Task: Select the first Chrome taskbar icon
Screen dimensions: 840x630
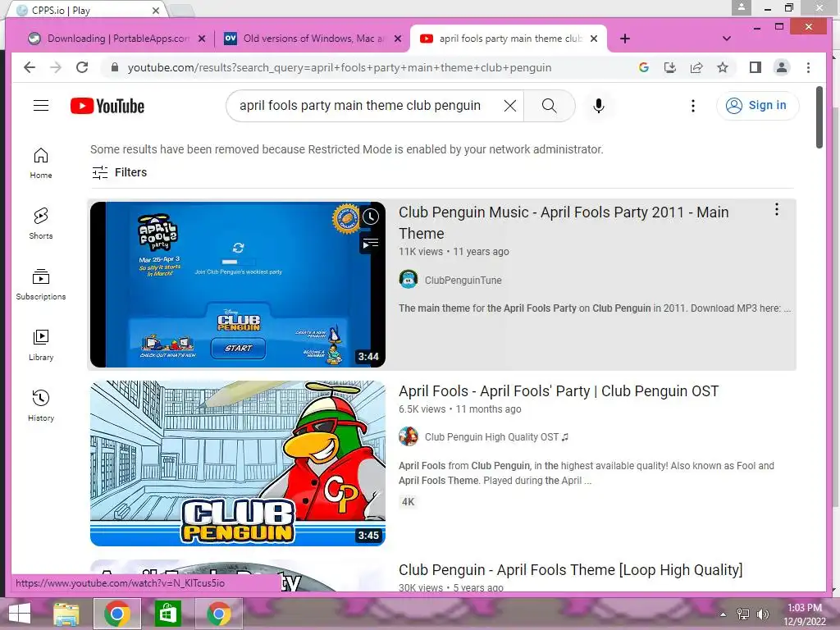Action: 116,614
